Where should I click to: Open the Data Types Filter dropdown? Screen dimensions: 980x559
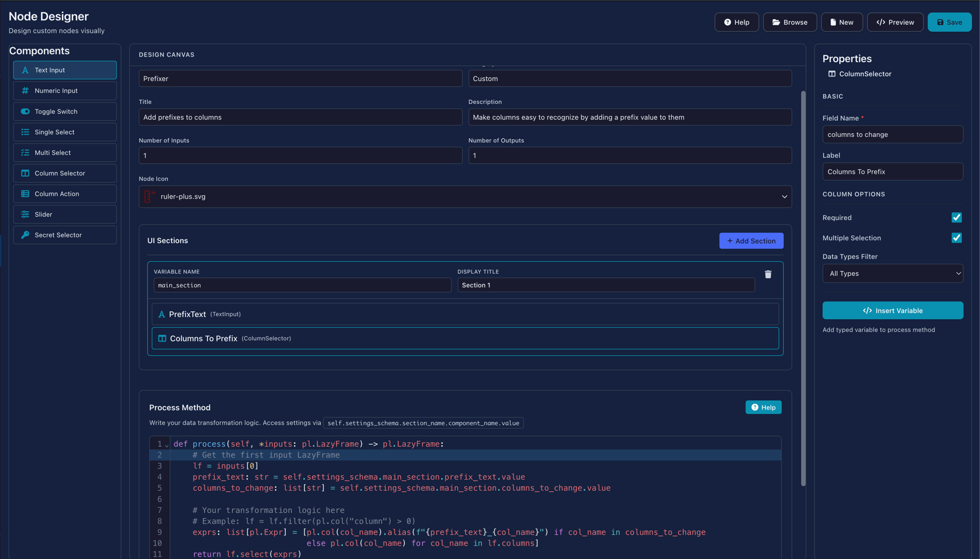tap(893, 273)
